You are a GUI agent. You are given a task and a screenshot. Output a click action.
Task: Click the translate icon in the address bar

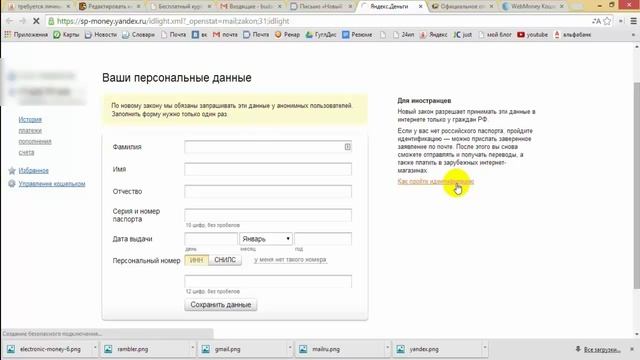point(596,21)
